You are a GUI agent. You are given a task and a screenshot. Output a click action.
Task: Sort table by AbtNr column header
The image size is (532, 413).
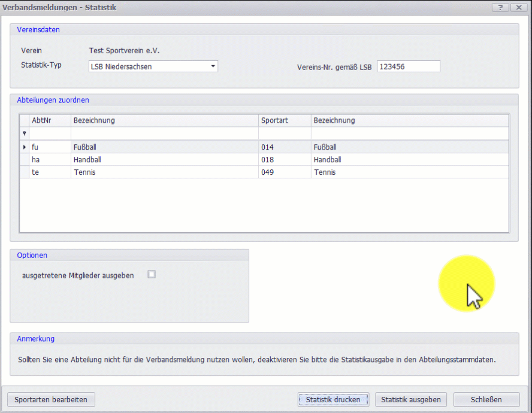click(50, 120)
